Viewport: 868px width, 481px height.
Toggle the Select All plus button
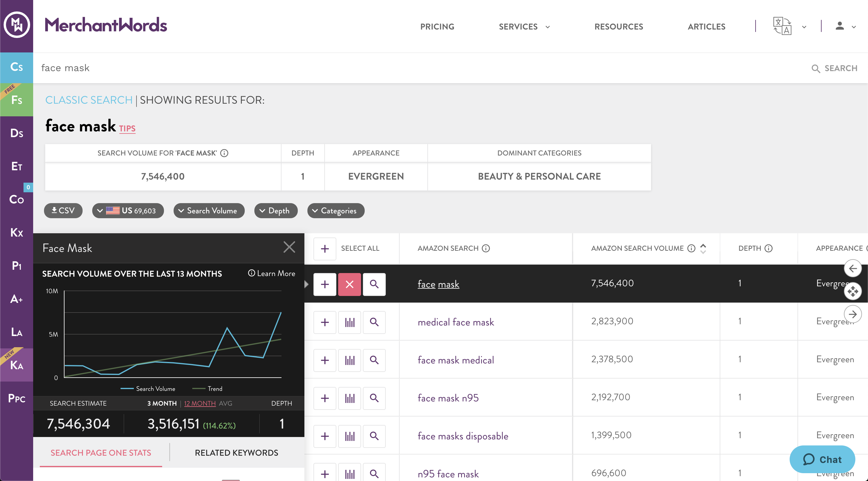[x=325, y=249]
